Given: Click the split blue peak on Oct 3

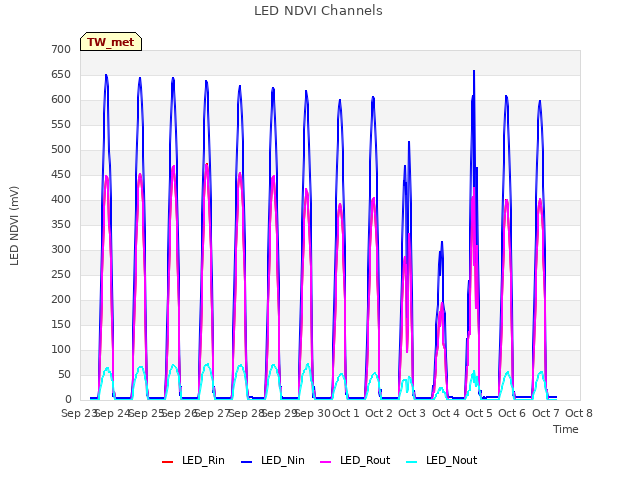Looking at the screenshot, I should pos(409,142).
